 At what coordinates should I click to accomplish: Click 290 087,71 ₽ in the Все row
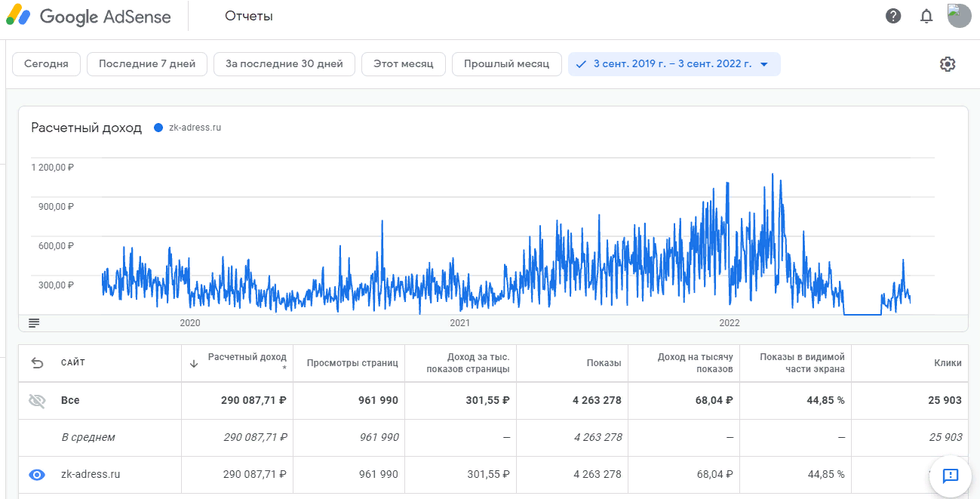[253, 400]
